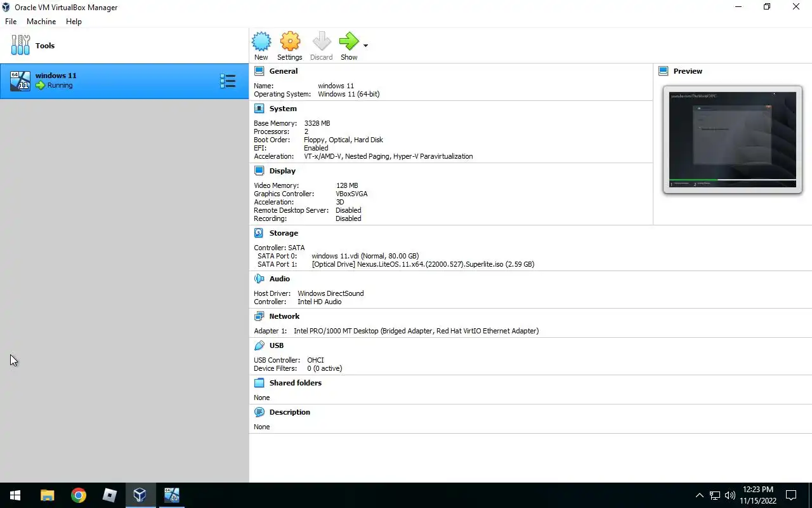Open the General section heading link
The image size is (812, 508).
(x=284, y=71)
